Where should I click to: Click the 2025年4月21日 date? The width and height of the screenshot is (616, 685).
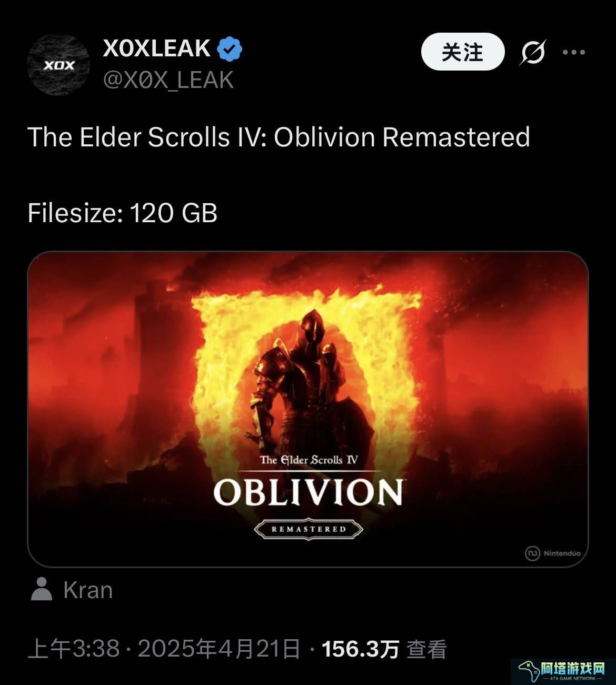coord(219,649)
